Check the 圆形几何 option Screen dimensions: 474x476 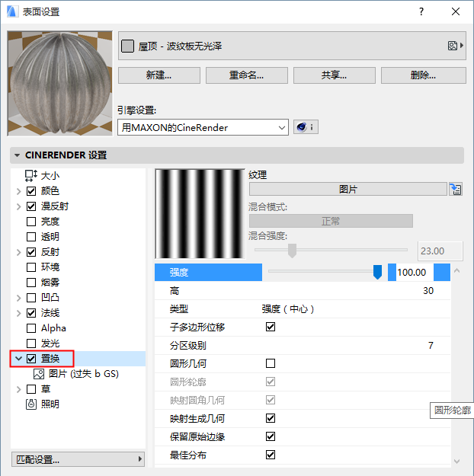(271, 363)
